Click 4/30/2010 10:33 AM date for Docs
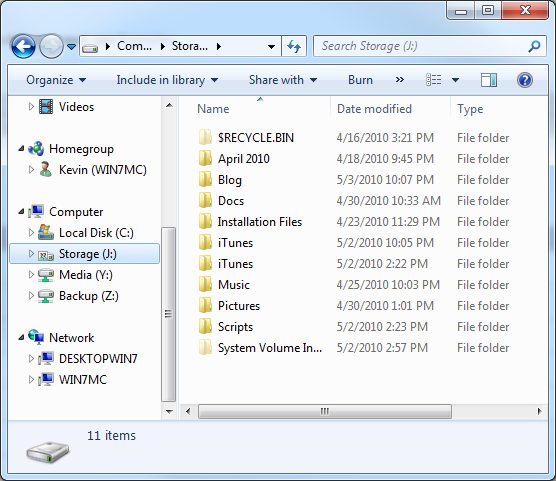Image resolution: width=556 pixels, height=481 pixels. 389,201
